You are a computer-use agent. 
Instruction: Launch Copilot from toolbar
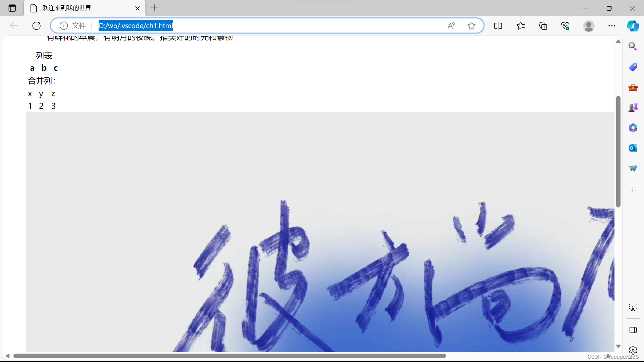[x=633, y=26]
